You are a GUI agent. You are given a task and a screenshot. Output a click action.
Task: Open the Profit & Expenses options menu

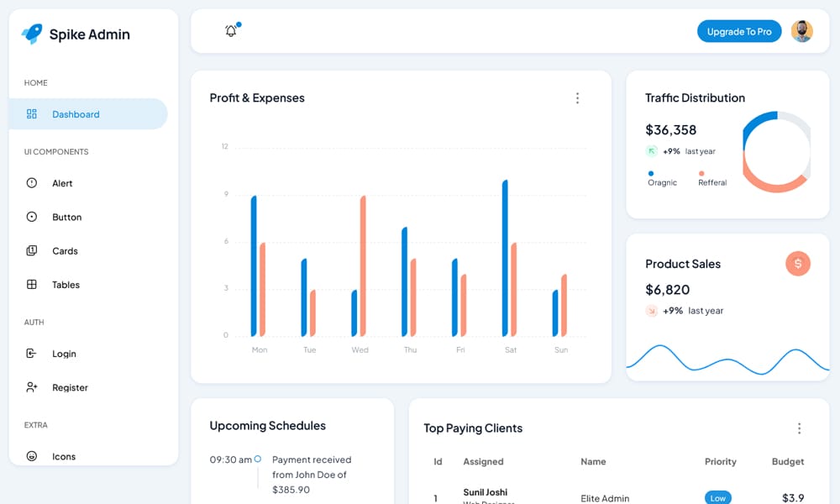(x=578, y=97)
